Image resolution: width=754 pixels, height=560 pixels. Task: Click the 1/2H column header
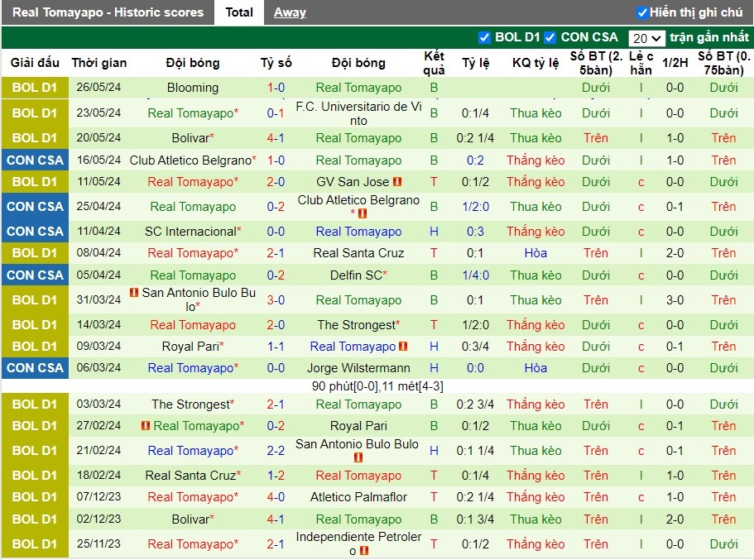(x=675, y=63)
